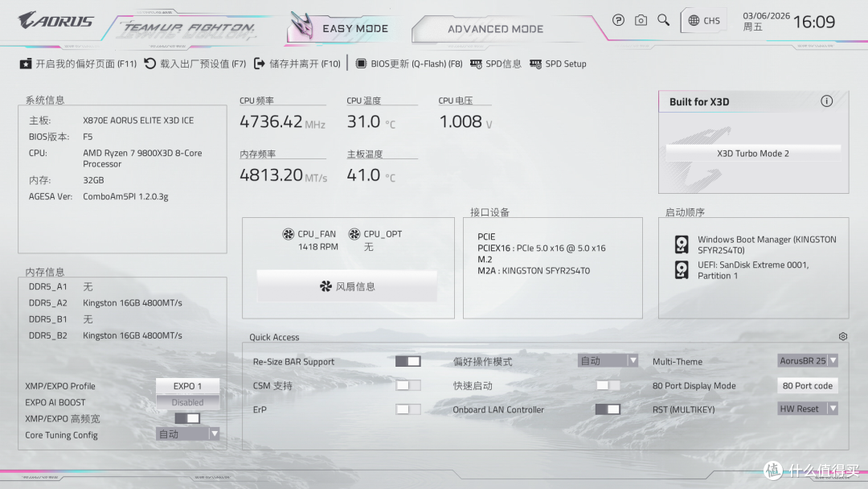This screenshot has width=868, height=489.
Task: Select X3D Turbo Mode 2 button
Action: click(x=753, y=154)
